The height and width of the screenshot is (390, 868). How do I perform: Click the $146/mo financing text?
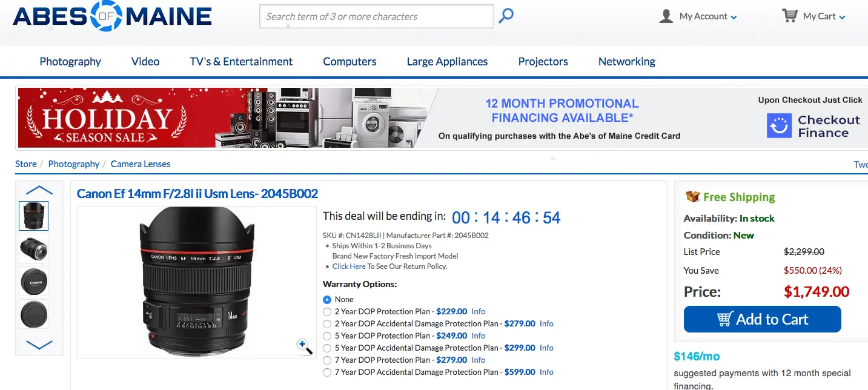tap(697, 357)
